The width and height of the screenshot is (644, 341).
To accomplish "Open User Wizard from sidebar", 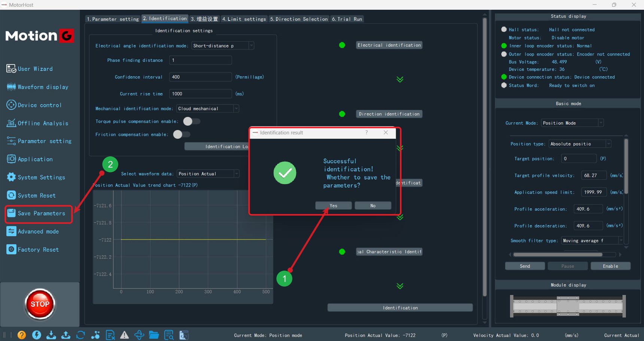I will [x=30, y=69].
